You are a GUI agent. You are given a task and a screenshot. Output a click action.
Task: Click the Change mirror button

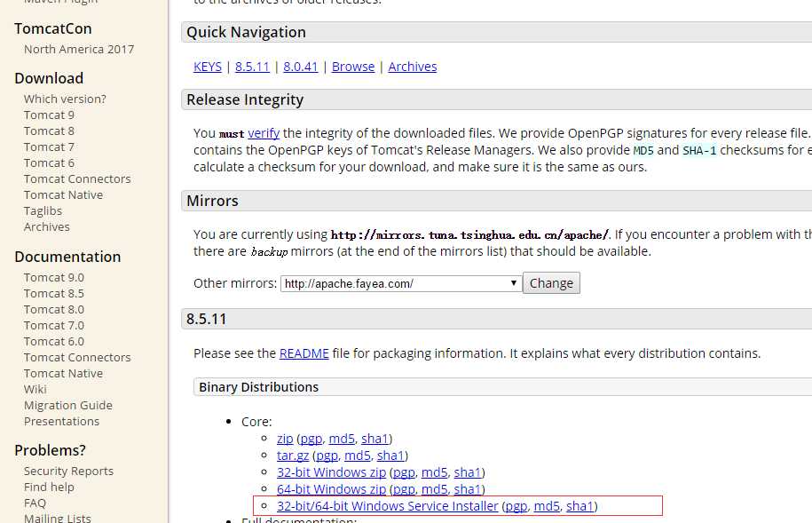[x=551, y=283]
